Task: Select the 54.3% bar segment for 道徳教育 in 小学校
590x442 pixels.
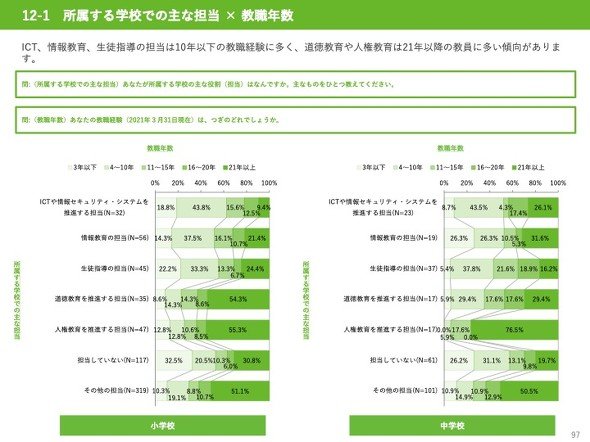Action: tap(238, 299)
